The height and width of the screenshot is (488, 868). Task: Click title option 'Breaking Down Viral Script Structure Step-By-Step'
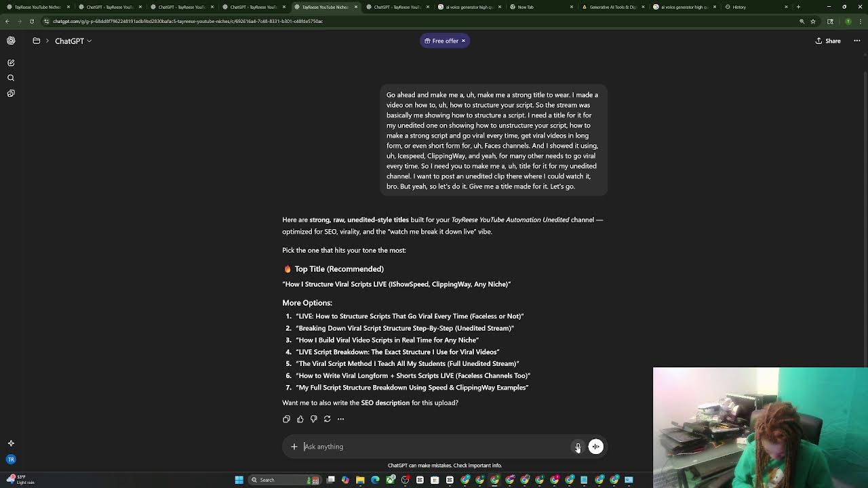pos(405,328)
